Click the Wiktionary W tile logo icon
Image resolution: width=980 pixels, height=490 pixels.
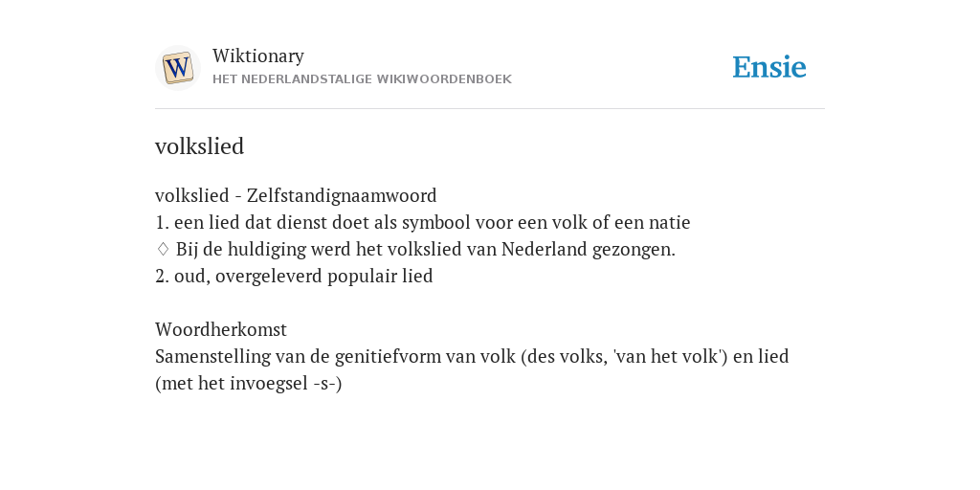[178, 68]
